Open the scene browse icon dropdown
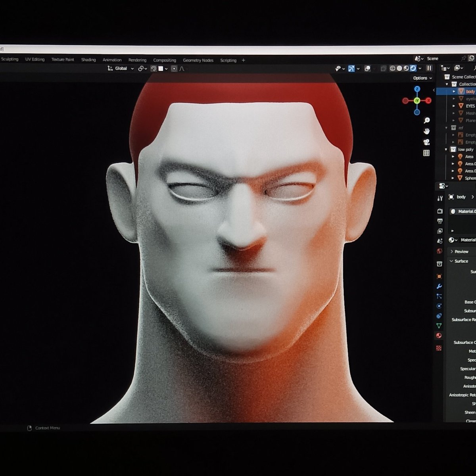This screenshot has height=476, width=476. (x=419, y=58)
